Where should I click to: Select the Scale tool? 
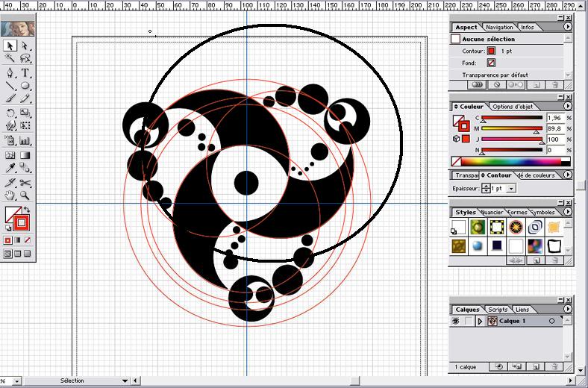[x=25, y=113]
